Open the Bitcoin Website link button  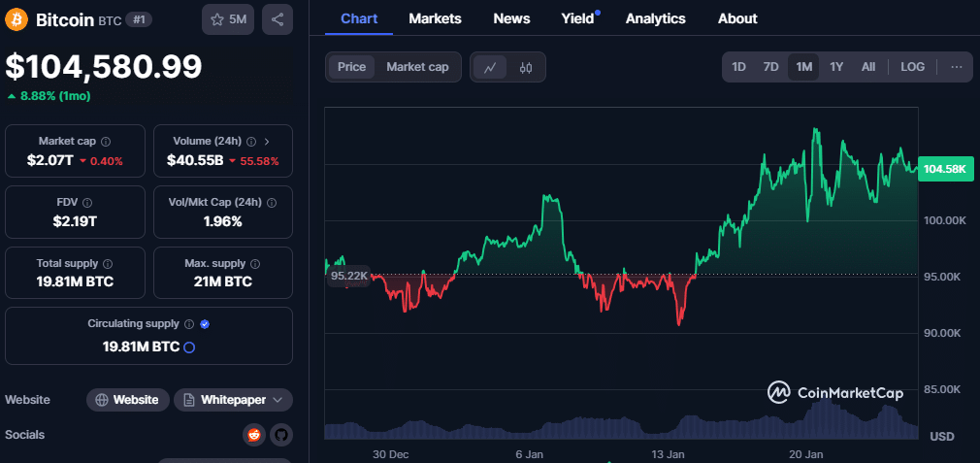(127, 400)
